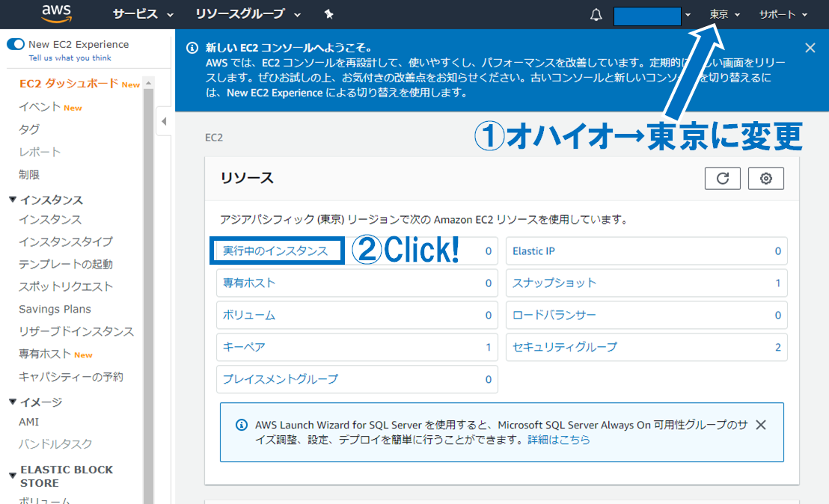Open テンプレートの起動 in the sidebar
Screen dimensions: 829x504
click(66, 264)
